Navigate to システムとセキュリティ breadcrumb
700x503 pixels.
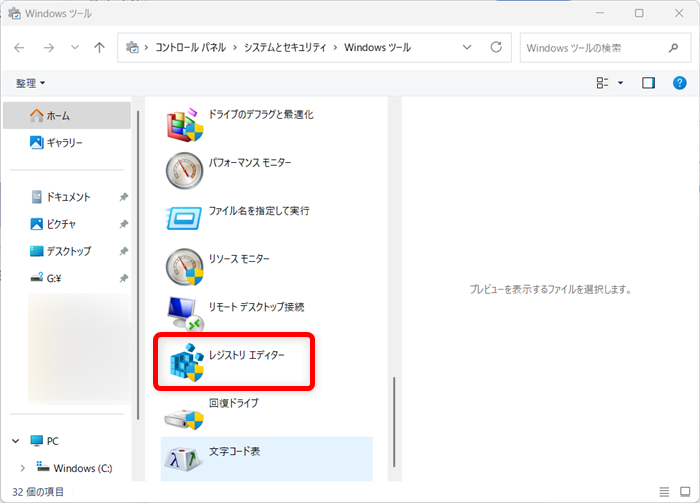[285, 47]
